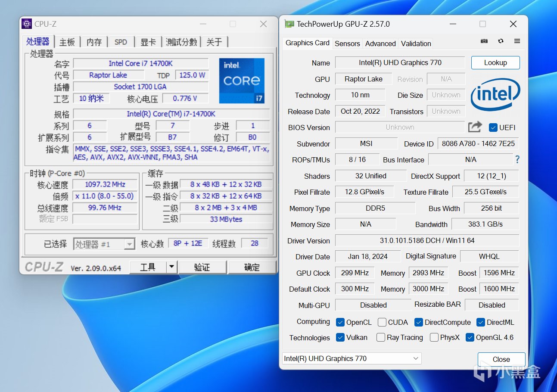Image resolution: width=557 pixels, height=392 pixels.
Task: Click the Lookup button
Action: (x=495, y=62)
